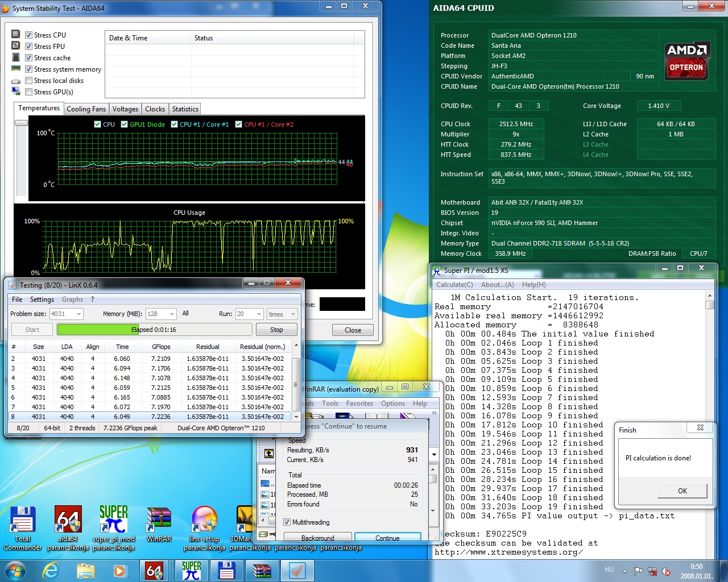Open the linx-setup desktop shortcut
This screenshot has height=582, width=728.
point(204,529)
